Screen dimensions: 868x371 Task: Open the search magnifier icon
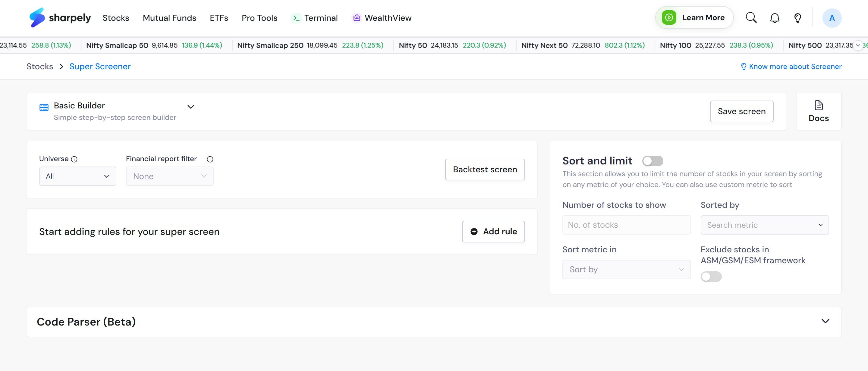751,17
